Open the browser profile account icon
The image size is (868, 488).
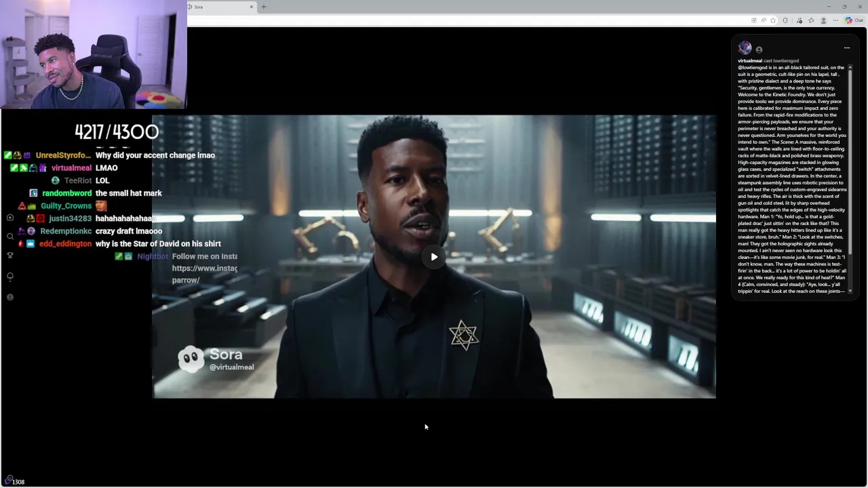click(x=824, y=20)
